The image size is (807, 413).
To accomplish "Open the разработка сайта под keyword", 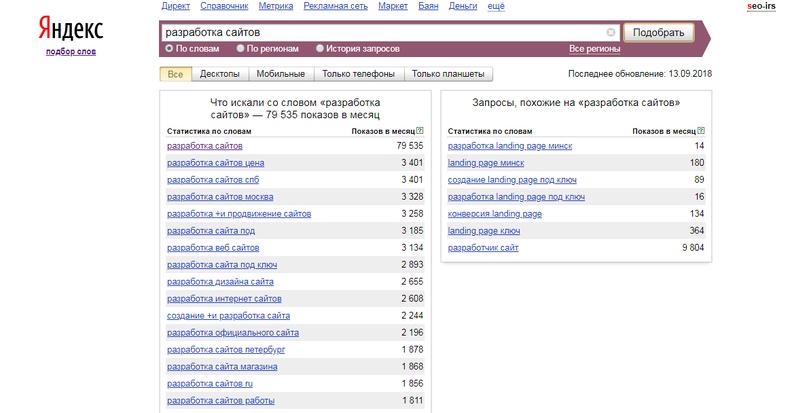I will (x=211, y=231).
